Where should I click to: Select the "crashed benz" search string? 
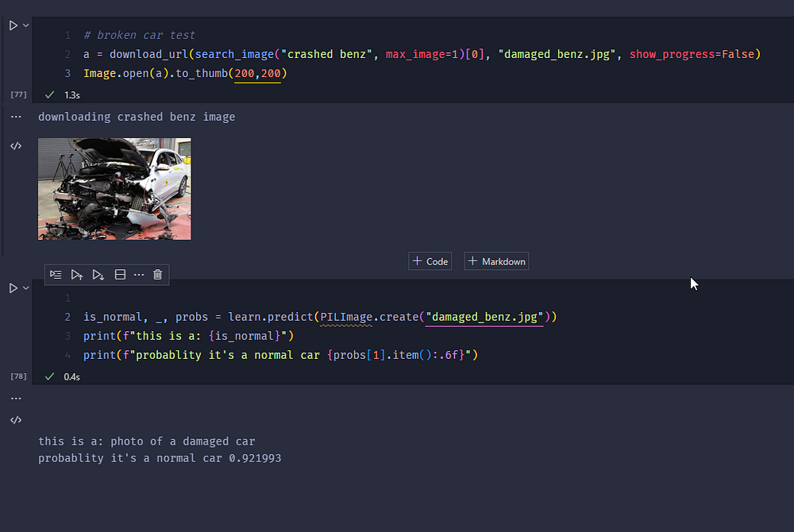pos(326,54)
